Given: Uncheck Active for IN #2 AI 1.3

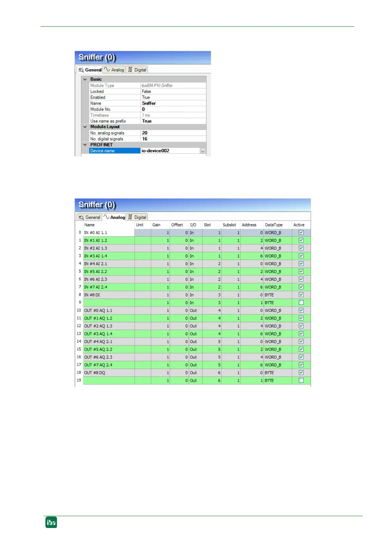Looking at the screenshot, I should tap(301, 248).
